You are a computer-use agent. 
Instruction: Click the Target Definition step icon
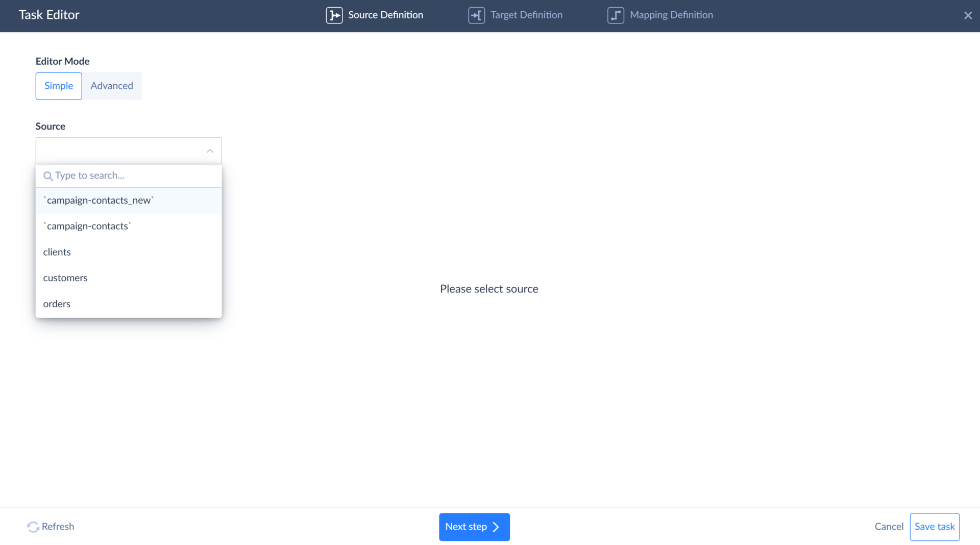coord(476,15)
